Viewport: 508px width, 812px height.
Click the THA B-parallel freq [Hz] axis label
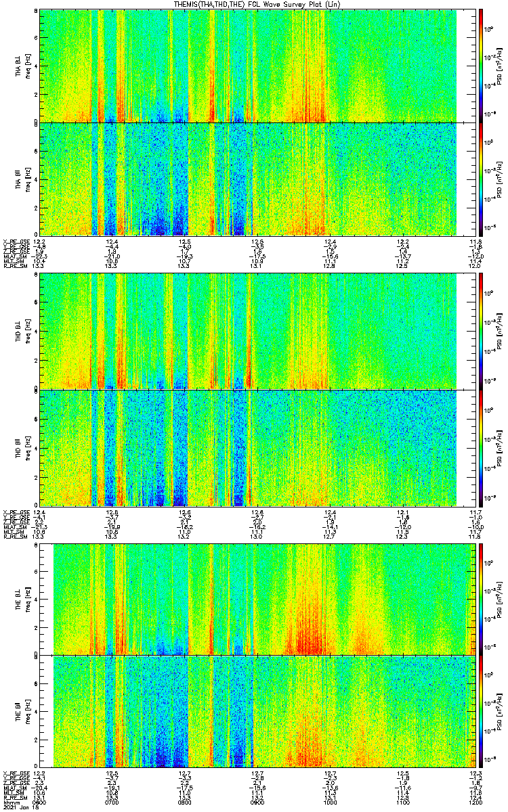(x=28, y=179)
